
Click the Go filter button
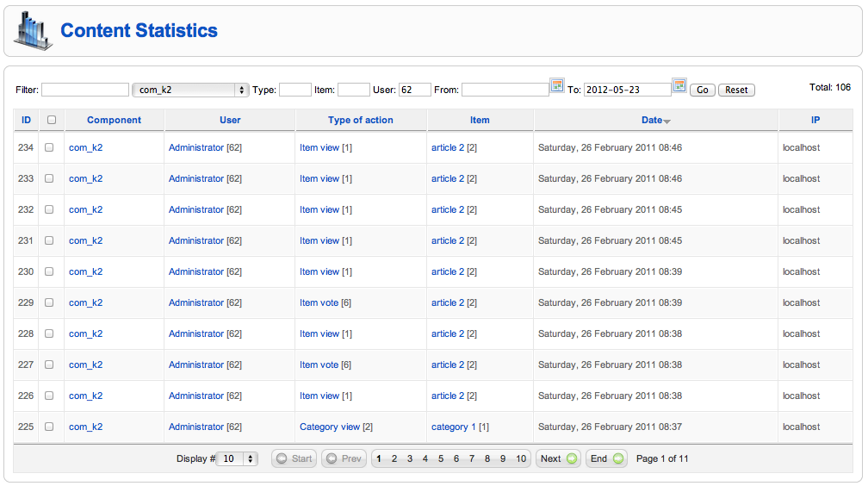tap(703, 90)
